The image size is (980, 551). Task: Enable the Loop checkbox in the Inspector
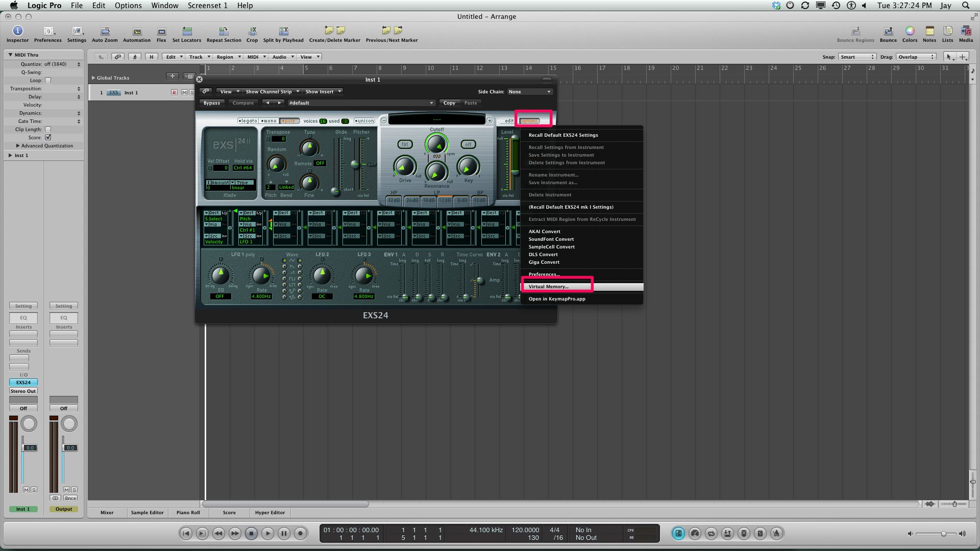click(x=48, y=80)
